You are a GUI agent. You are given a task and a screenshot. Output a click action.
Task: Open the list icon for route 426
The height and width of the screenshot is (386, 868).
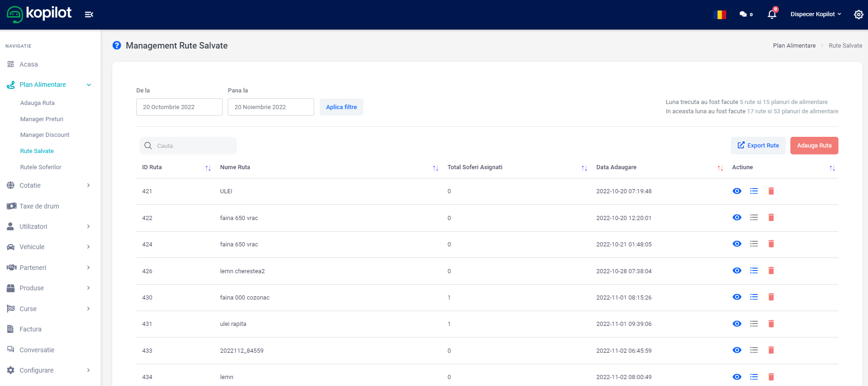[x=754, y=270]
